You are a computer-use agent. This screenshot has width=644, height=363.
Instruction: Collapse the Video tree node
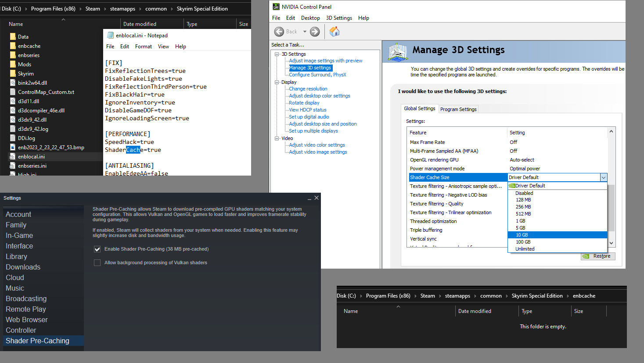[x=277, y=138]
